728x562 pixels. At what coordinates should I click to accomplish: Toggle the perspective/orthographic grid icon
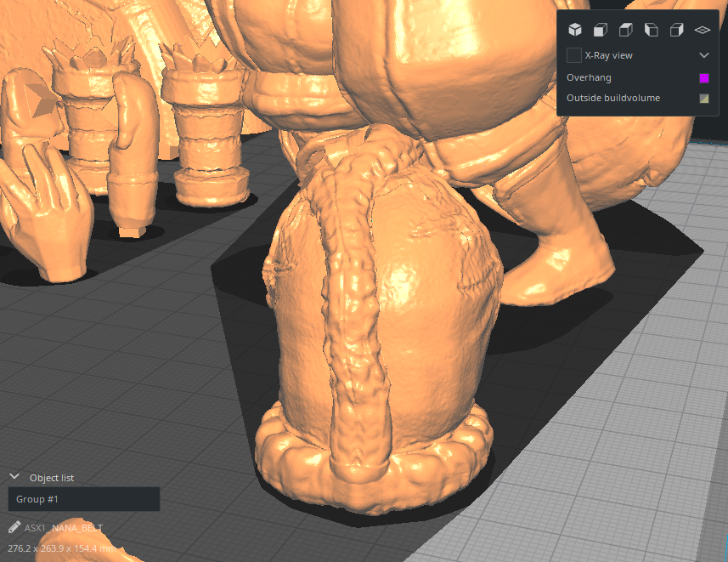702,30
